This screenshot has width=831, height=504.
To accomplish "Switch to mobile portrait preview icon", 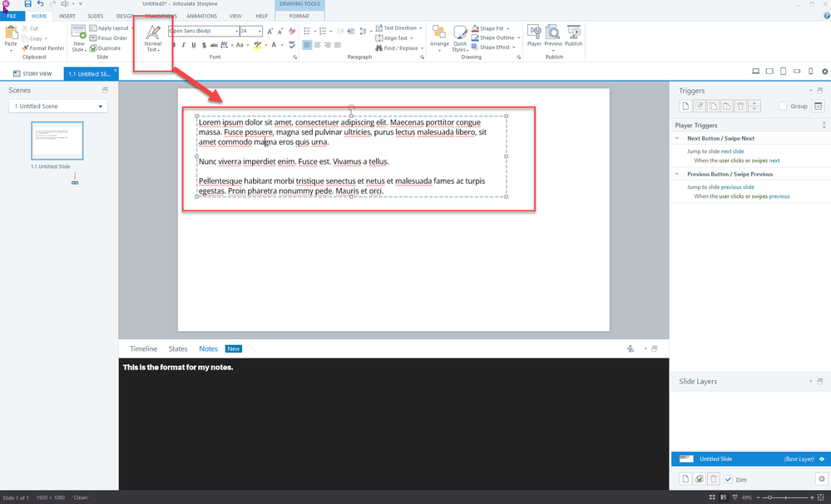I will point(810,72).
